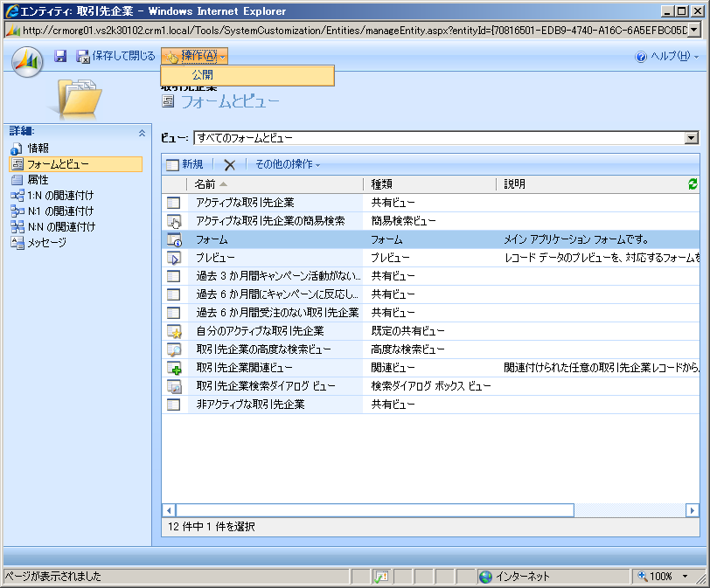
Task: Choose 公開 from the open menu
Action: 247,75
